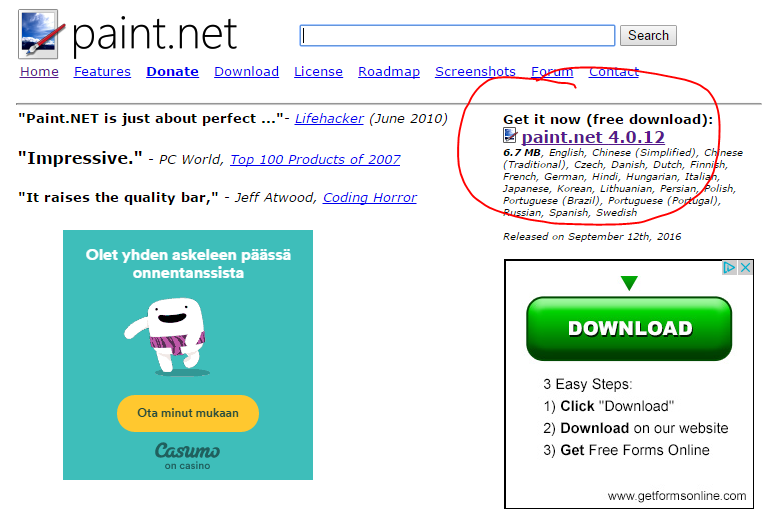This screenshot has height=524, width=772.
Task: Open the Donate link
Action: (x=172, y=72)
